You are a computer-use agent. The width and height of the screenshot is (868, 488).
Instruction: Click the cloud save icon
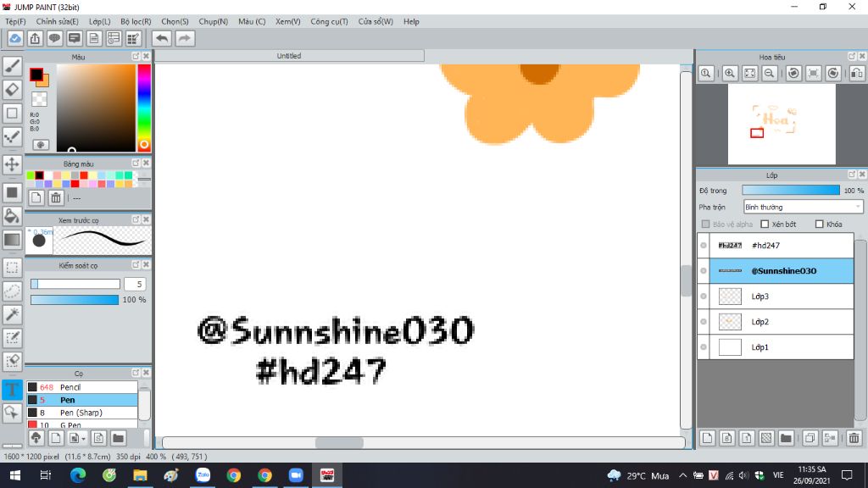[15, 38]
